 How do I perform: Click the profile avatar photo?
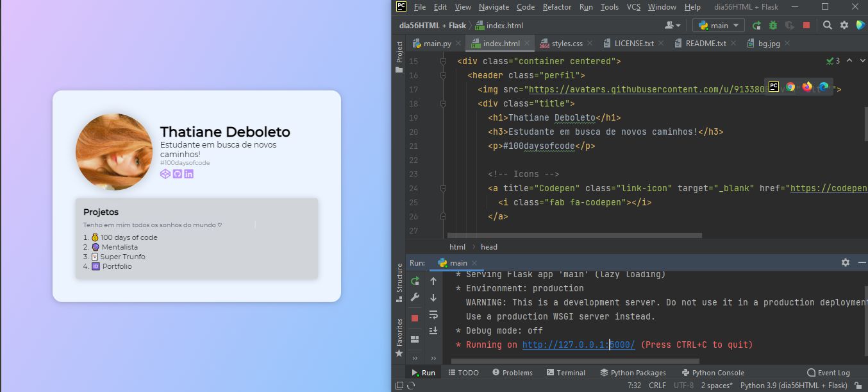[114, 152]
